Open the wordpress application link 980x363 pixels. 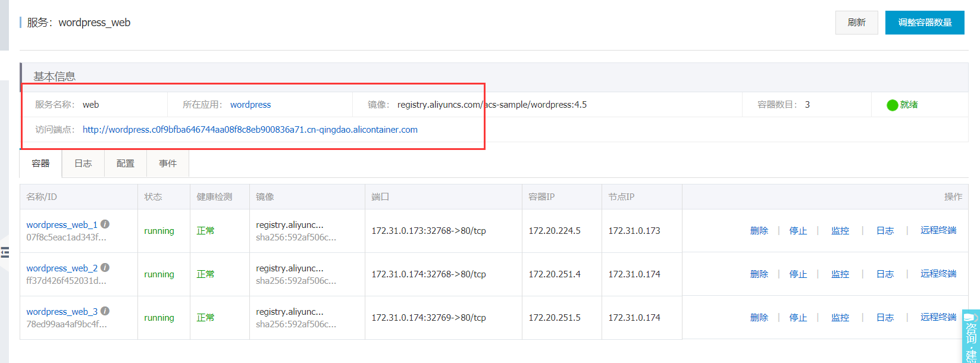[x=251, y=105]
